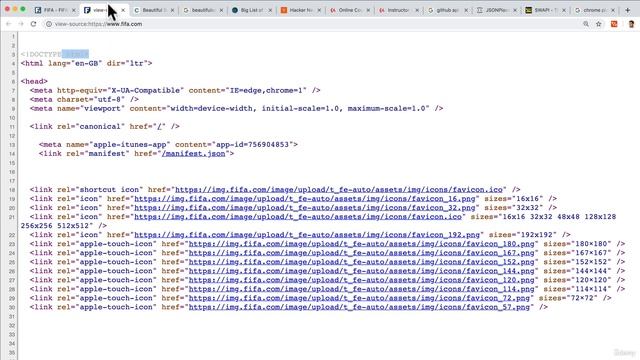Click the viewport meta line
The image size is (640, 360).
tap(236, 108)
